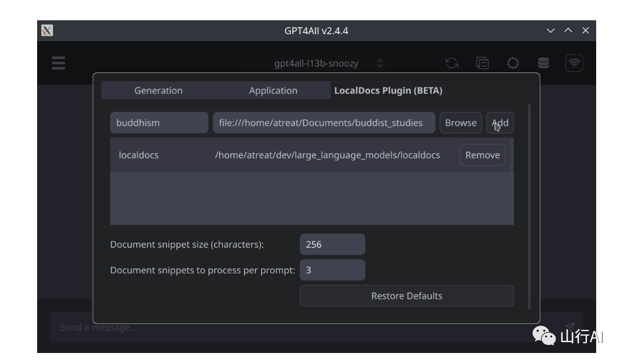This screenshot has height=364, width=624.
Task: Click the Restore Defaults button
Action: 407,296
